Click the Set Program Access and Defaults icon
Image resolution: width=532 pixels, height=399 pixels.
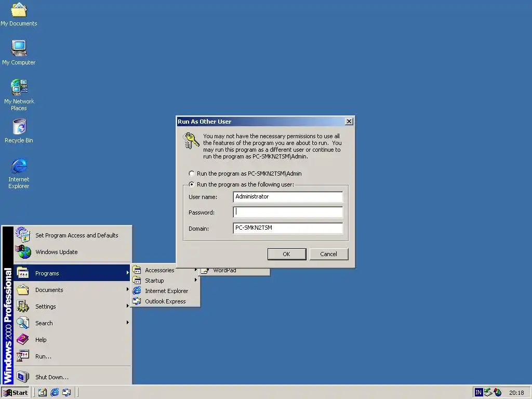23,235
